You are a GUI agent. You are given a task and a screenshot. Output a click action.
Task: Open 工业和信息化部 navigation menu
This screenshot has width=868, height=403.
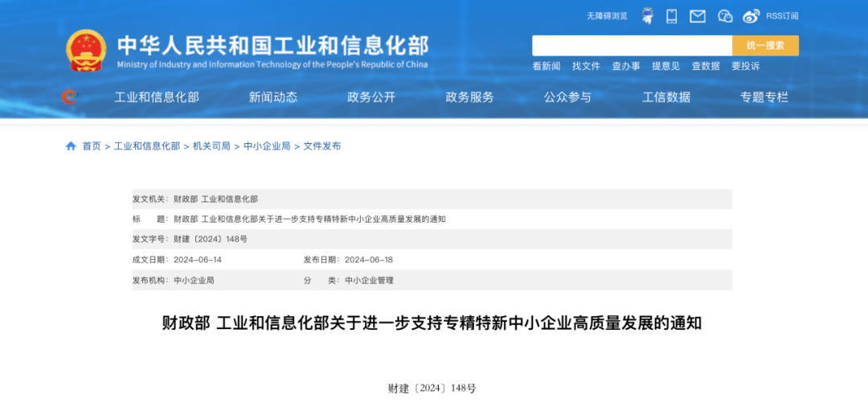pyautogui.click(x=157, y=97)
